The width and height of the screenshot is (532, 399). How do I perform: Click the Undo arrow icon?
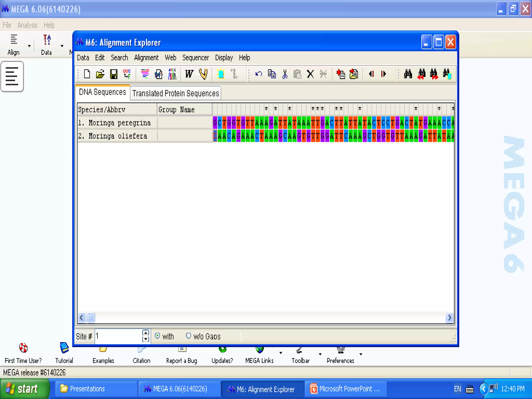click(x=258, y=74)
